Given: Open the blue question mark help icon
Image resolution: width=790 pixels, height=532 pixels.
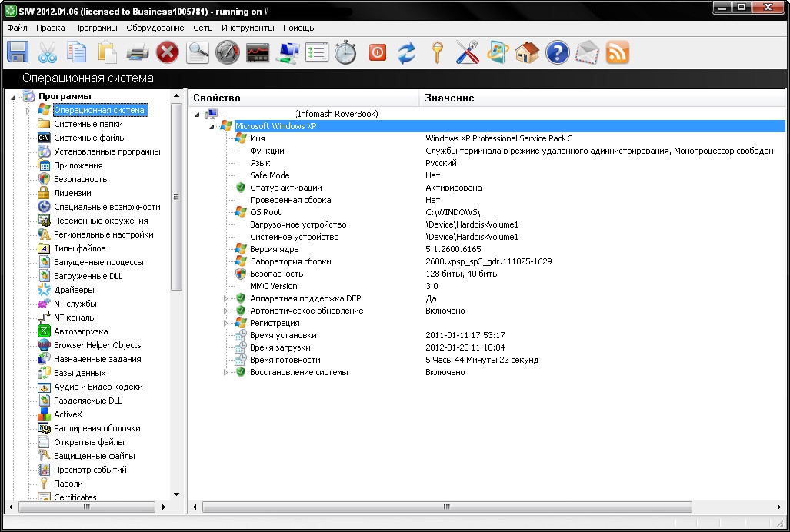Looking at the screenshot, I should pyautogui.click(x=557, y=52).
